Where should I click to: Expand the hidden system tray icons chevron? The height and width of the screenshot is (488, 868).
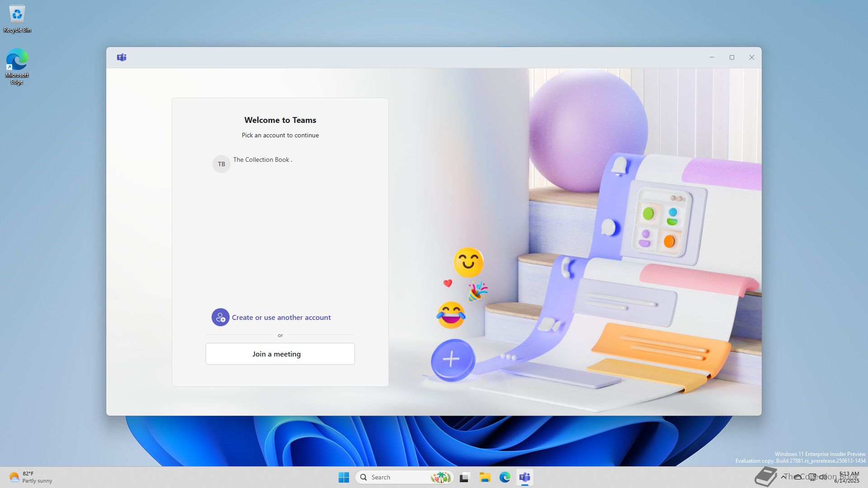tap(783, 477)
